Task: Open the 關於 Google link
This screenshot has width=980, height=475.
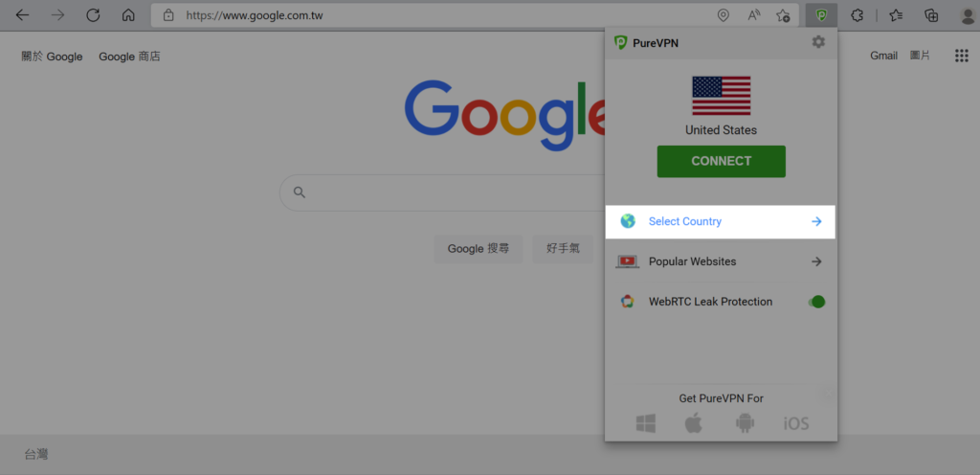Action: click(52, 57)
